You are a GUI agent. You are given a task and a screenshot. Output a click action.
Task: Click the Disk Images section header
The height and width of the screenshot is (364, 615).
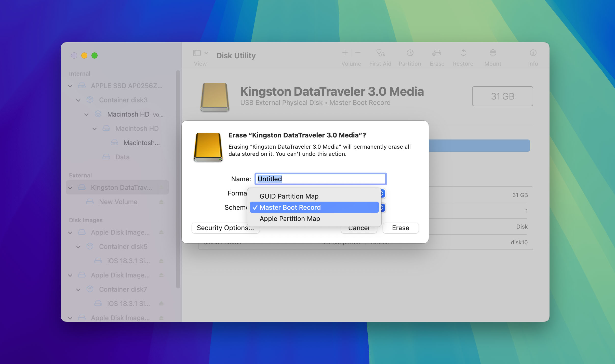86,220
